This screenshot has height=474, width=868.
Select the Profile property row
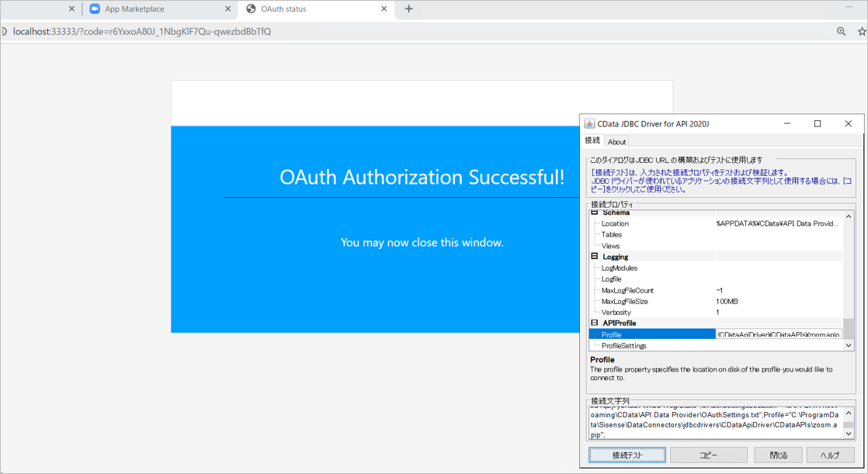coord(717,334)
